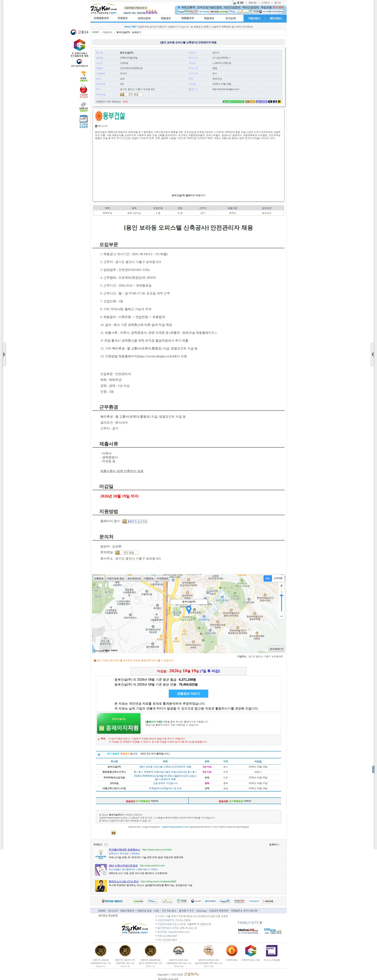This screenshot has height=980, width=377.
Task: Share the posting via KakaoTalk icon
Action: 279,102
